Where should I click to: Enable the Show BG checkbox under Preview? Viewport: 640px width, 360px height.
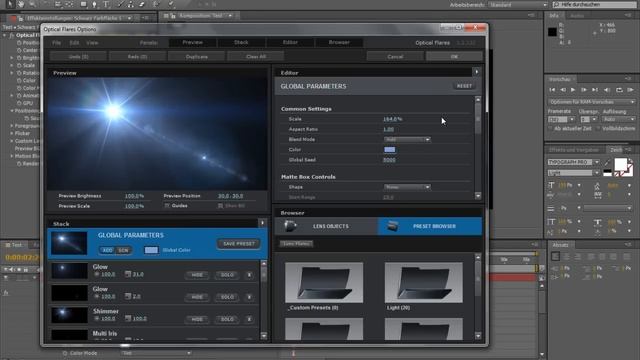click(220, 206)
